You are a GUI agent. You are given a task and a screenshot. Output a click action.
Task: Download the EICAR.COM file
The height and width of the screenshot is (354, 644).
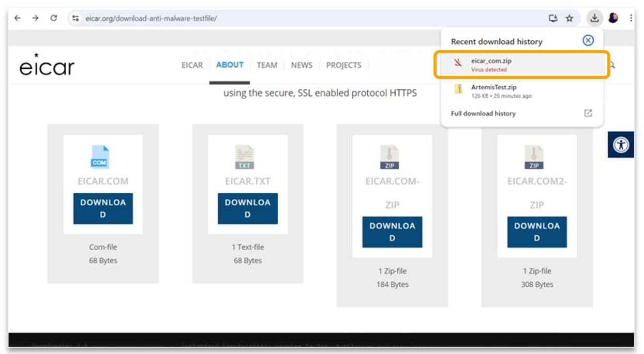[x=103, y=208]
